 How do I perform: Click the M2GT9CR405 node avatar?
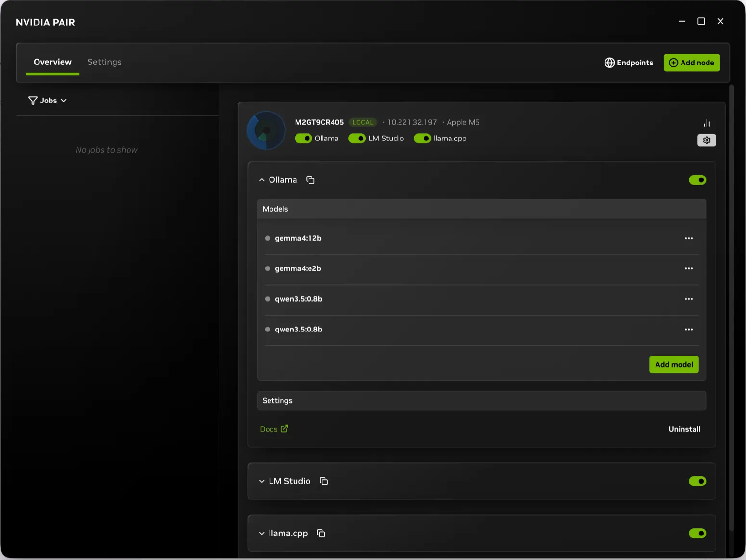pos(266,130)
